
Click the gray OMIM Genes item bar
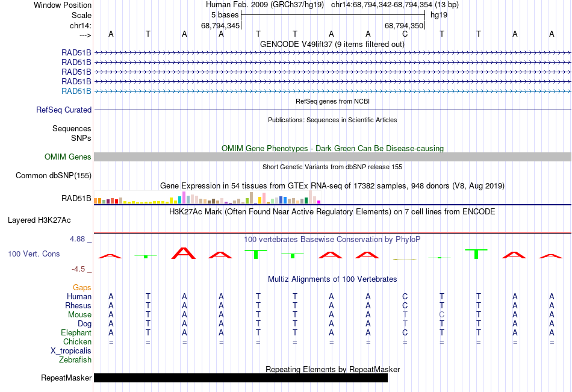click(333, 157)
